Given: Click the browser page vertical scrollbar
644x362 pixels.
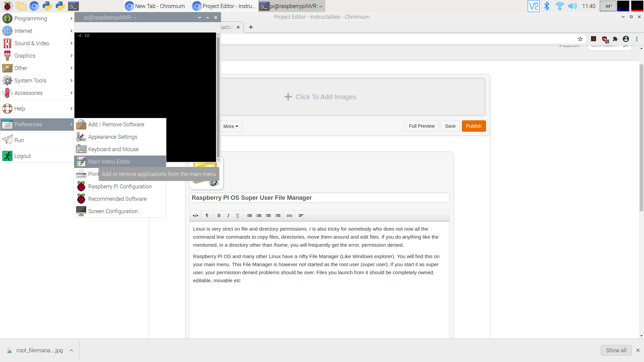Looking at the screenshot, I should pos(641,137).
